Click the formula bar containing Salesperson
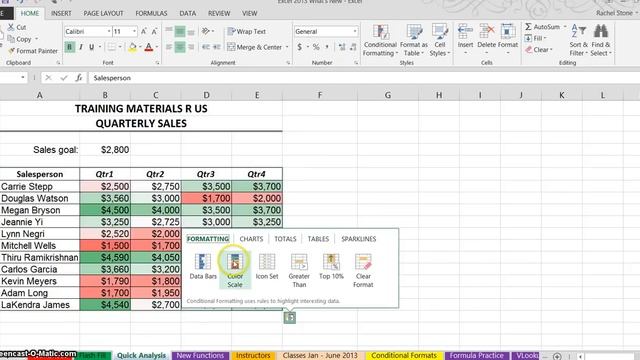 363,78
